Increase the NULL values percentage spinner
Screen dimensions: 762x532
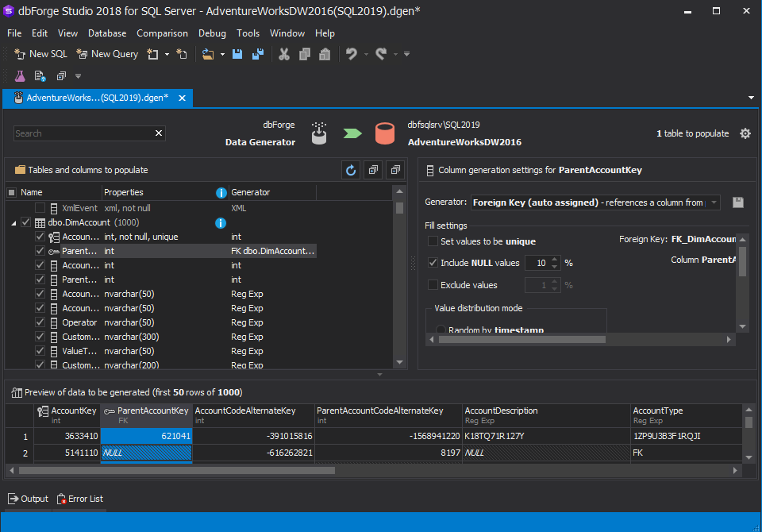click(555, 259)
